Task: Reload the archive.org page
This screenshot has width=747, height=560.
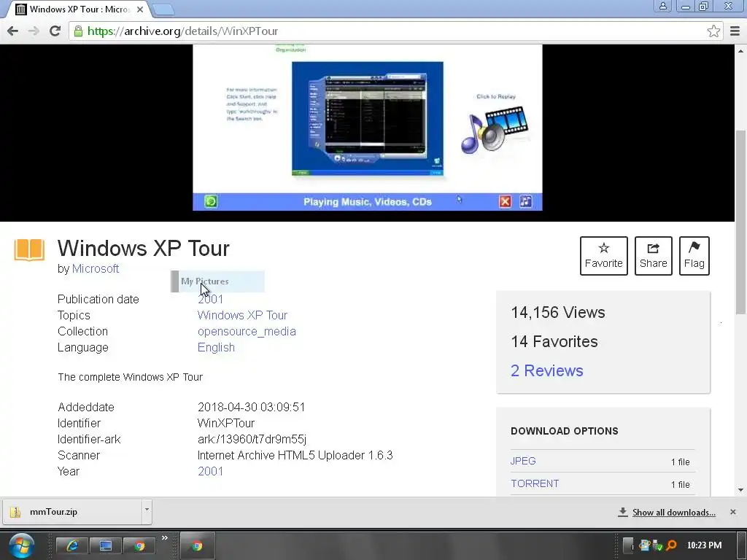Action: pyautogui.click(x=55, y=31)
